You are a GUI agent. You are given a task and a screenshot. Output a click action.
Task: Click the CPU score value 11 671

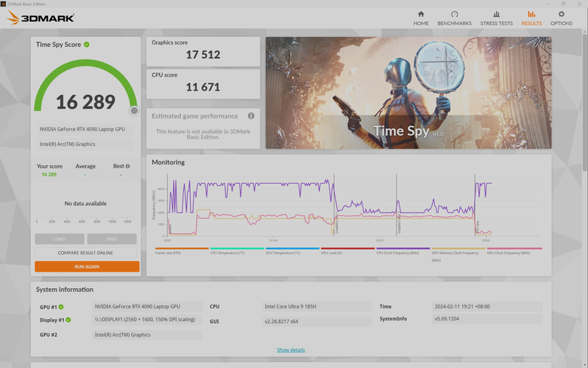[203, 87]
